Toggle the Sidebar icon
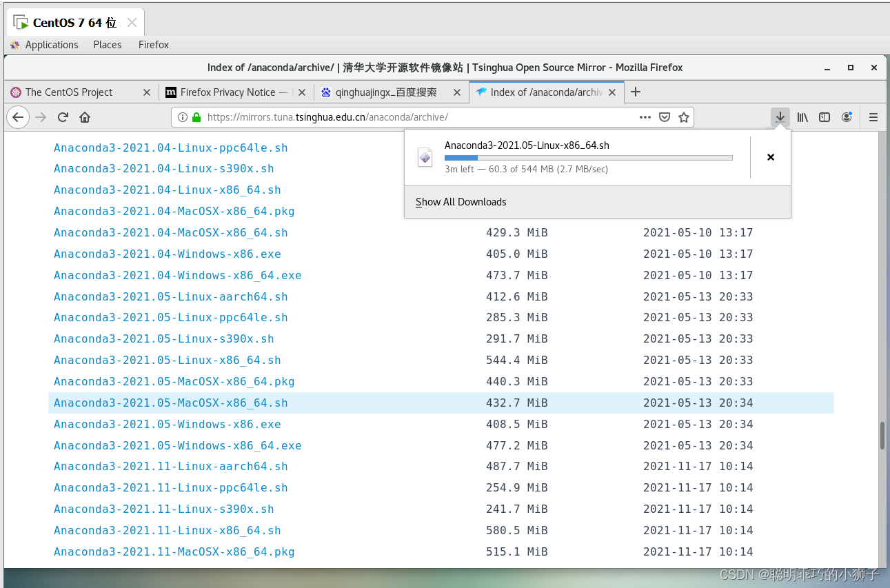The width and height of the screenshot is (890, 588). click(x=825, y=116)
